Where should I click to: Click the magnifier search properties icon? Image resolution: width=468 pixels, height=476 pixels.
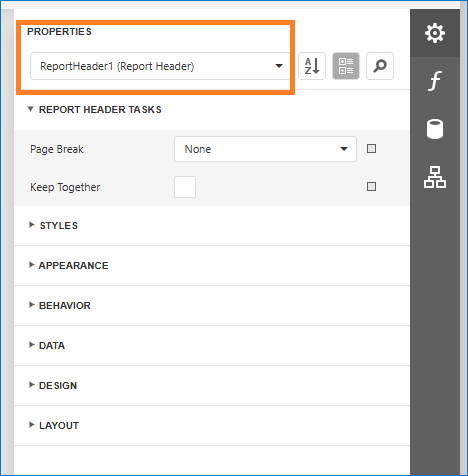click(380, 66)
